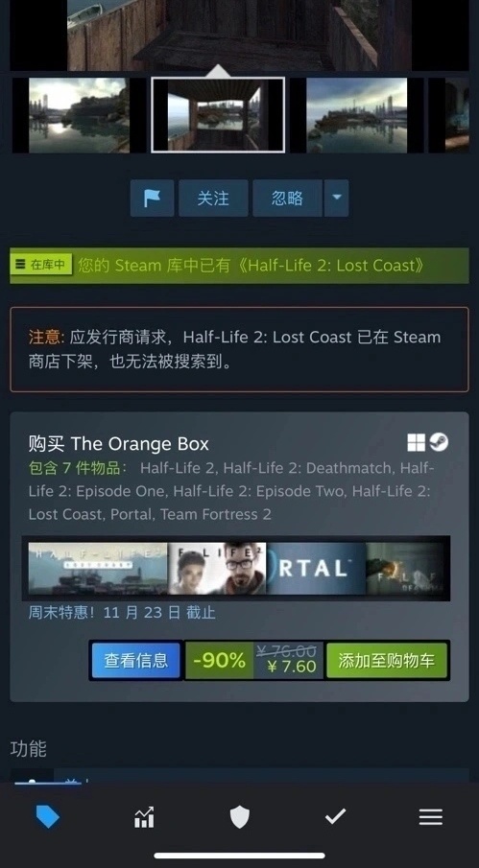This screenshot has width=479, height=868.
Task: Toggle 关注 to follow this game
Action: [213, 199]
